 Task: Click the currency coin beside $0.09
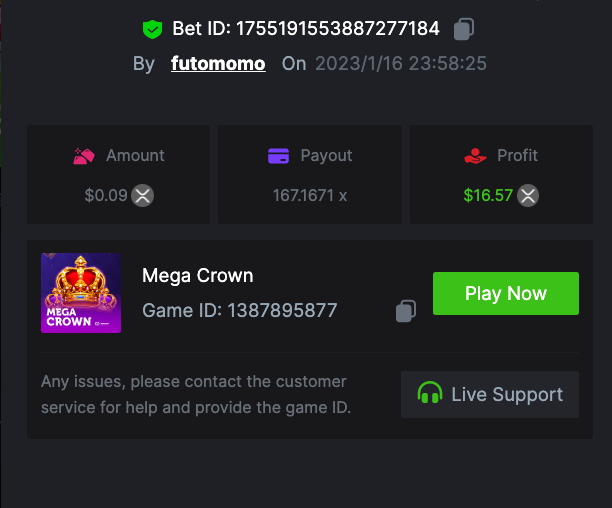143,195
